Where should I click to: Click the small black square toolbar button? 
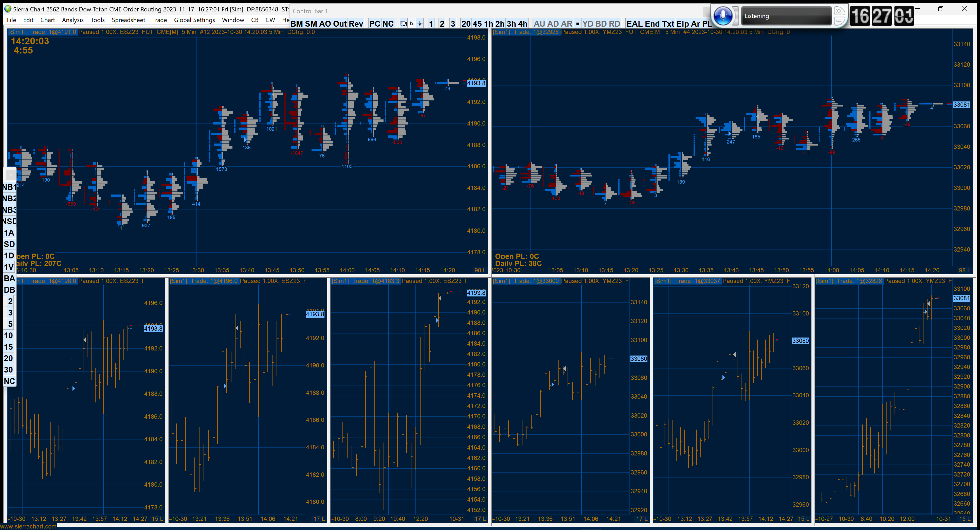(x=577, y=24)
